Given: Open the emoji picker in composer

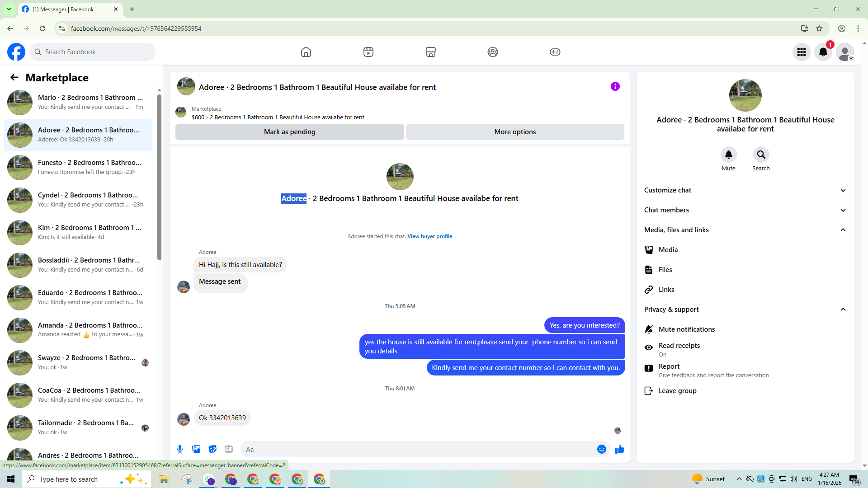Looking at the screenshot, I should [601, 449].
